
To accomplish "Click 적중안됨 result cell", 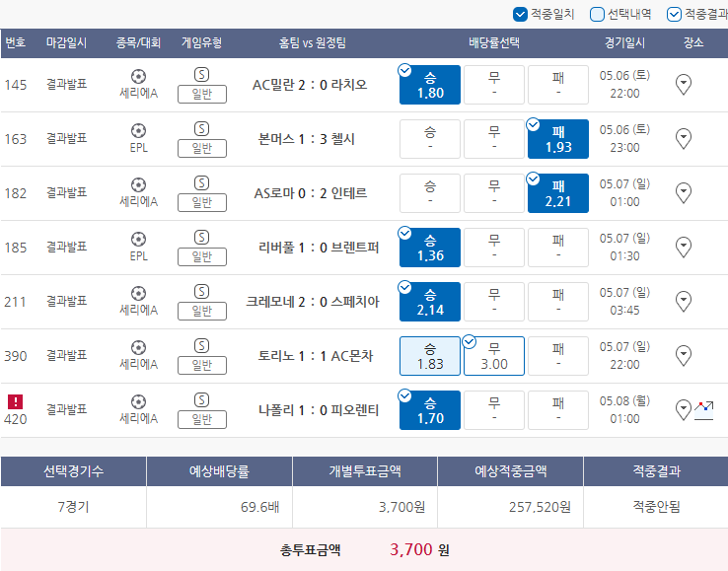I will (x=657, y=507).
